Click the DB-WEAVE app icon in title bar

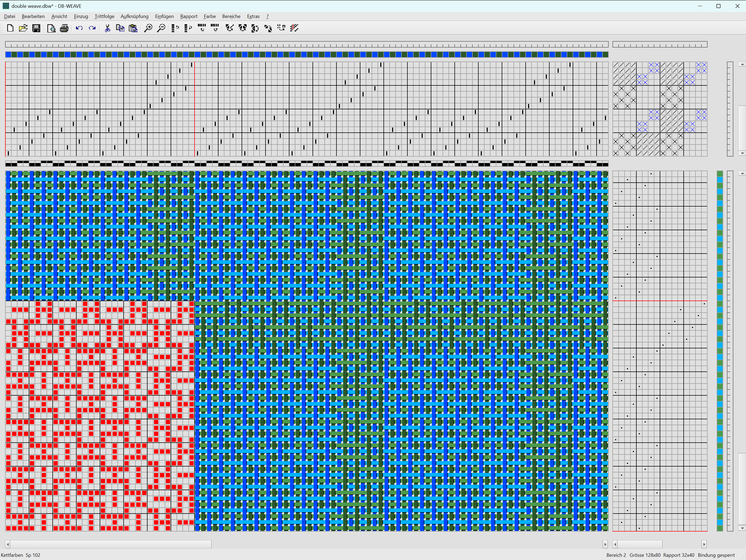(6, 6)
